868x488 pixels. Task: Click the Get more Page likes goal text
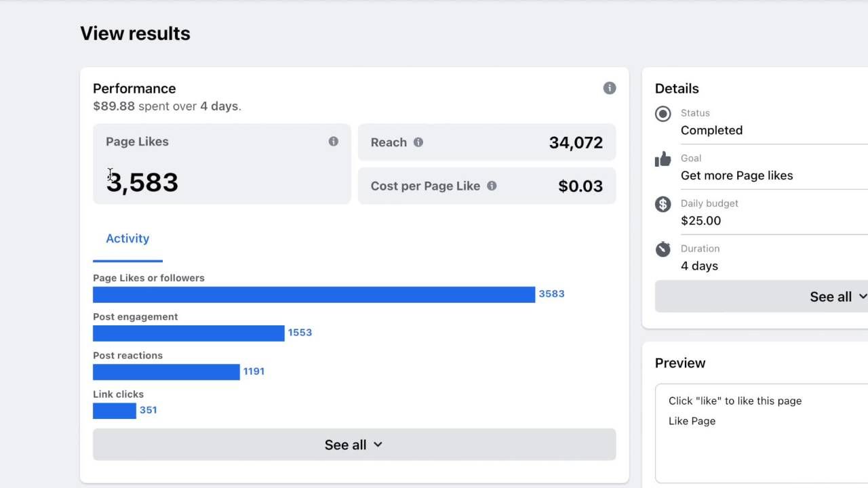(x=736, y=176)
